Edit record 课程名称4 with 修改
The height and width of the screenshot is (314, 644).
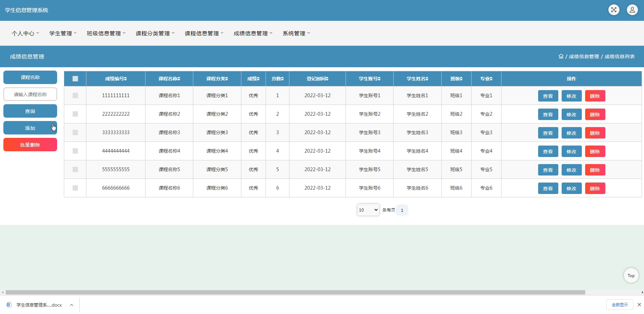pyautogui.click(x=571, y=151)
